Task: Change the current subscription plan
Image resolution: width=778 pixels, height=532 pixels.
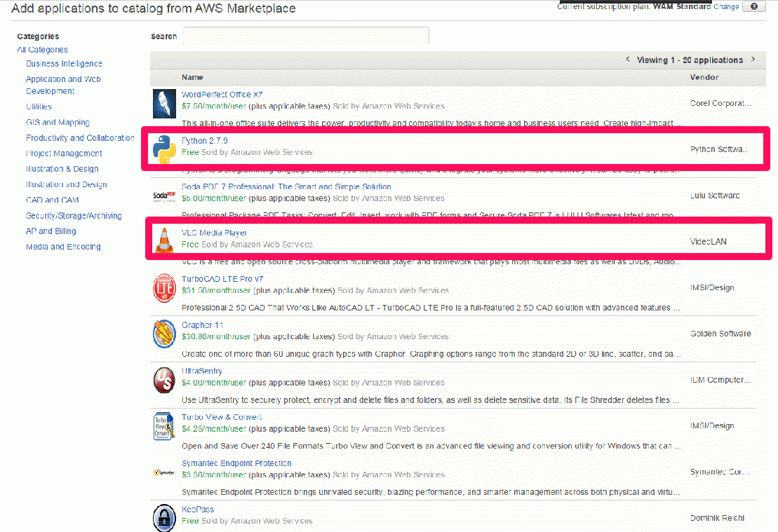Action: (726, 6)
